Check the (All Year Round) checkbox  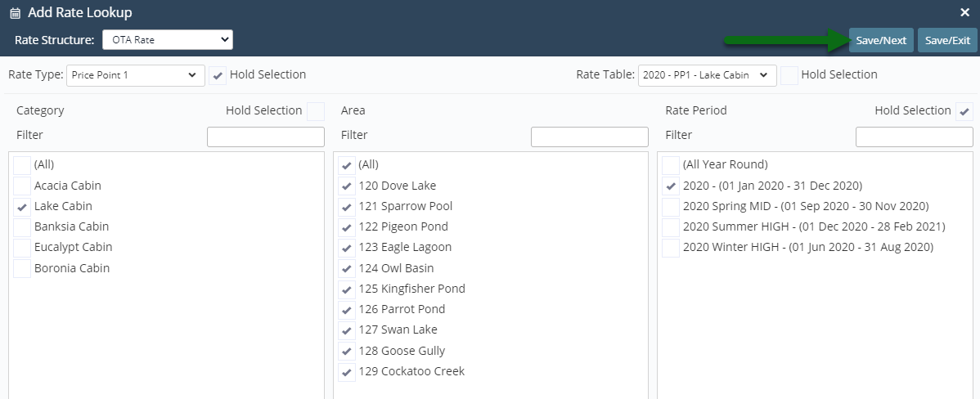pos(671,165)
